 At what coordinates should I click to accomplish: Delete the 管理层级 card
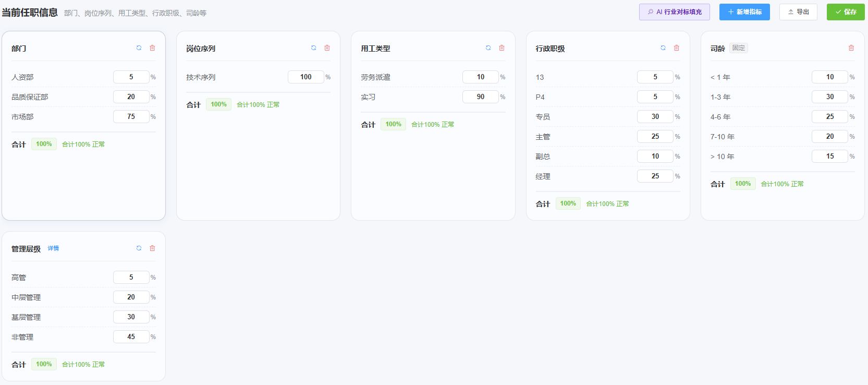[153, 248]
